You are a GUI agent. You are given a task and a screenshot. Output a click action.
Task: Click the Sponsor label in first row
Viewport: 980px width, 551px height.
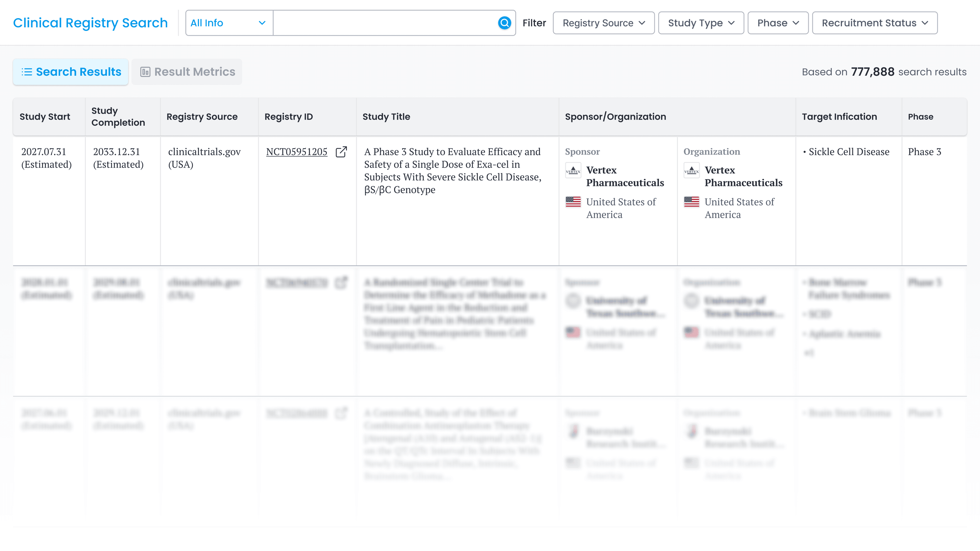pos(582,152)
